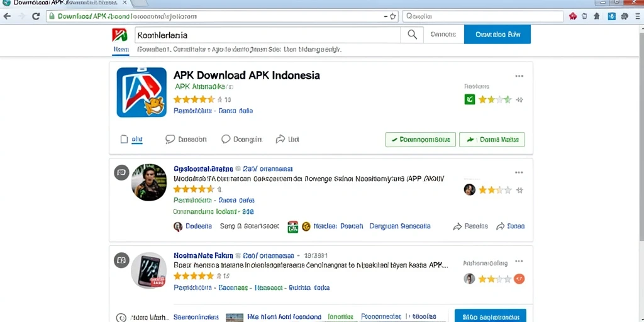Open the red star extension icon
Image resolution: width=644 pixels, height=322 pixels.
(x=573, y=16)
